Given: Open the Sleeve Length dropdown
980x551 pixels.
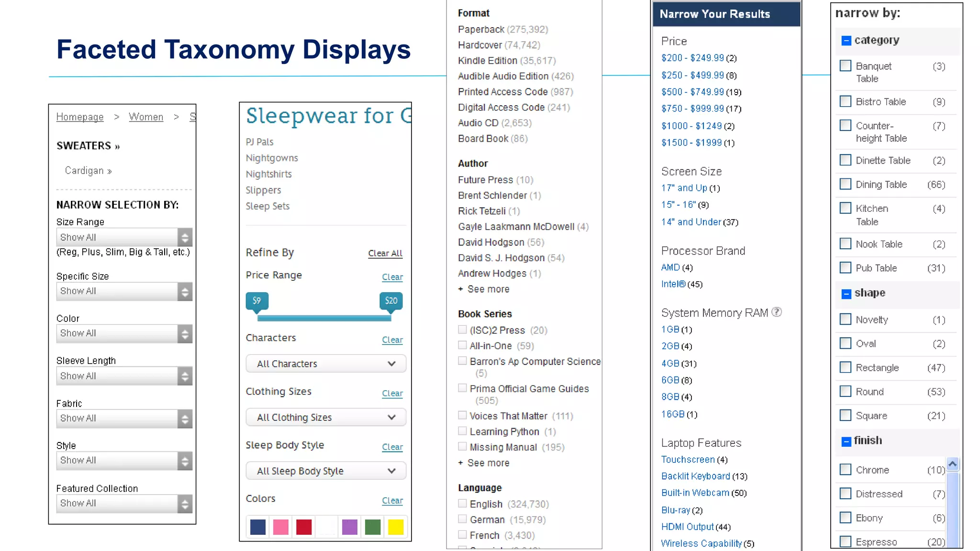Looking at the screenshot, I should (124, 376).
